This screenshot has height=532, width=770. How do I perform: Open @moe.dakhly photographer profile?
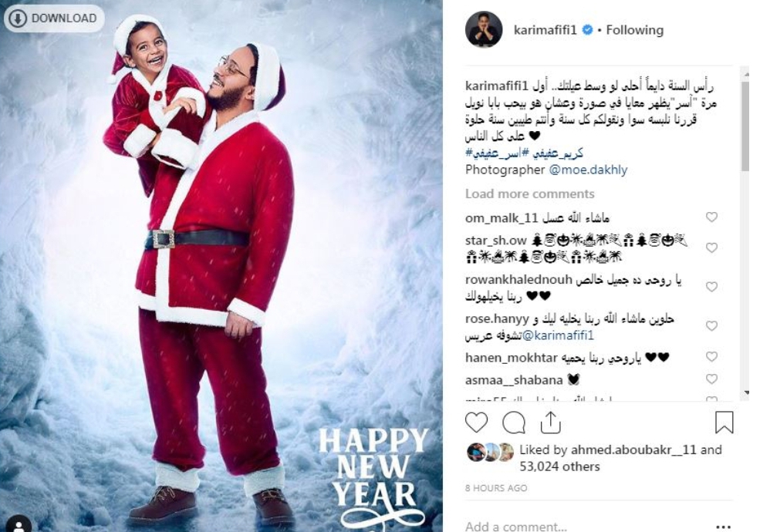pos(588,170)
